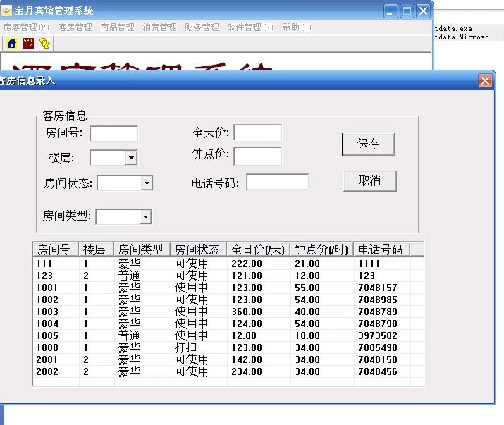
Task: Click the 全天价 input field
Action: pos(257,133)
